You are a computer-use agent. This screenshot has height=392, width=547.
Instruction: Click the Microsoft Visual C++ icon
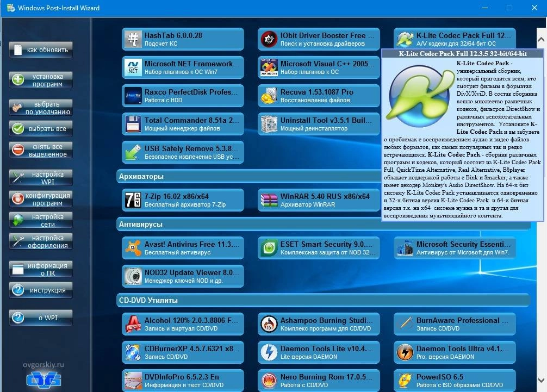point(269,67)
